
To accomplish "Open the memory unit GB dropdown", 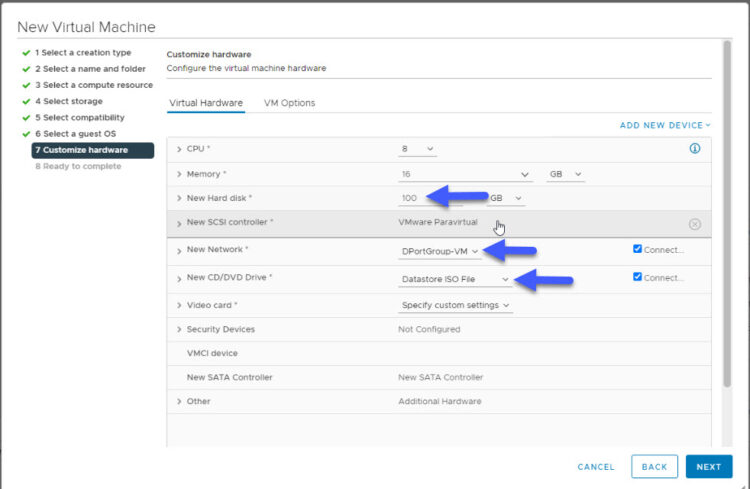I will coord(564,174).
